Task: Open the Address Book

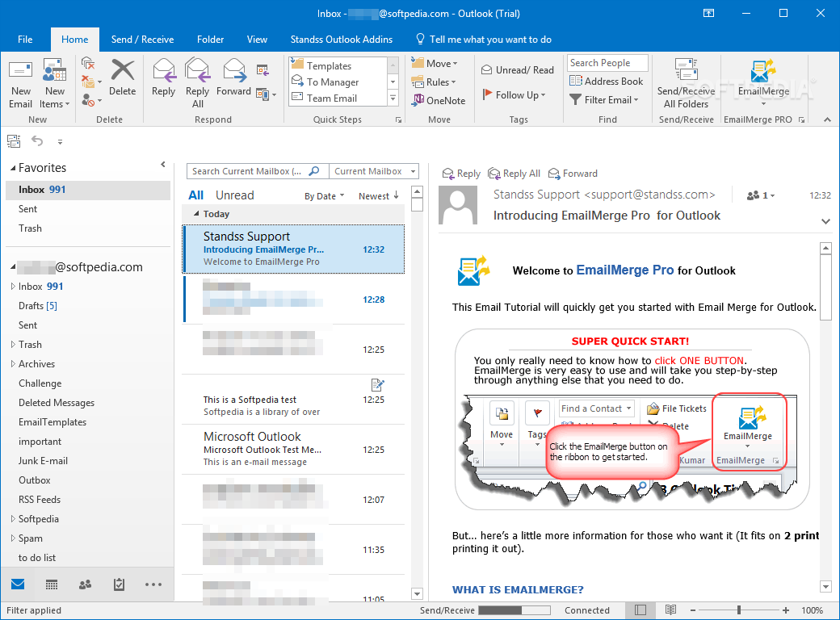Action: pyautogui.click(x=606, y=82)
